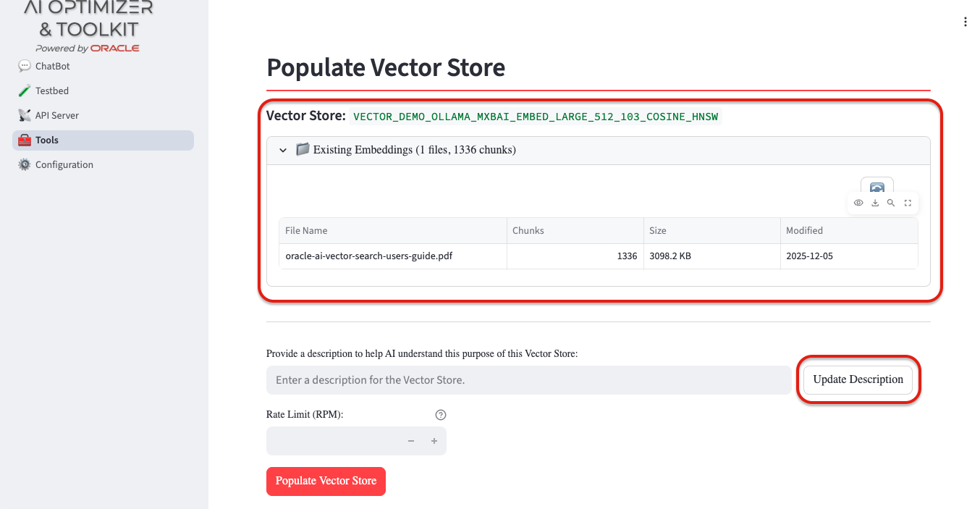The image size is (980, 509).
Task: Open API Server via the satellite icon
Action: pyautogui.click(x=24, y=115)
